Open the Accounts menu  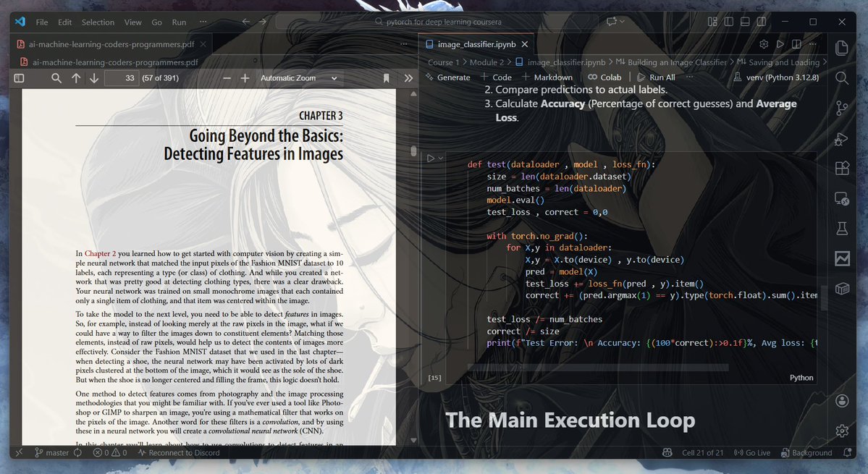click(842, 401)
